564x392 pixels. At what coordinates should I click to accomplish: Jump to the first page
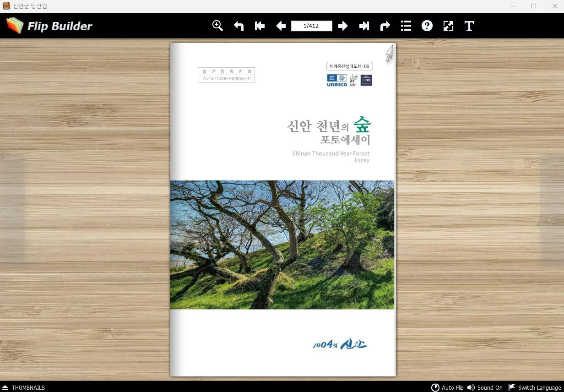tap(260, 26)
